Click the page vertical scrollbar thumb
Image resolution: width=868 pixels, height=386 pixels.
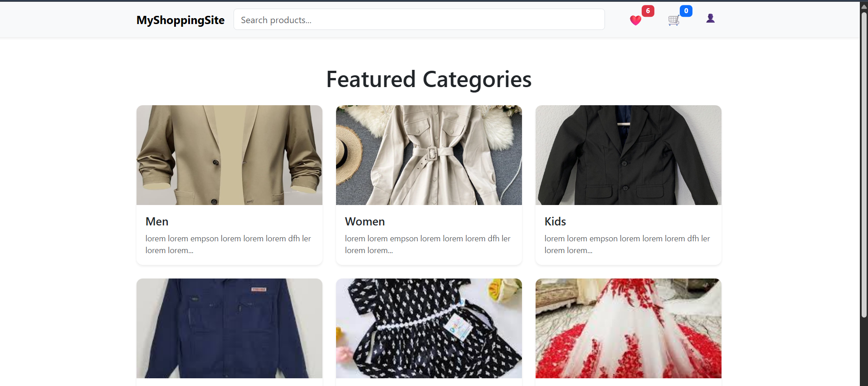[x=864, y=163]
